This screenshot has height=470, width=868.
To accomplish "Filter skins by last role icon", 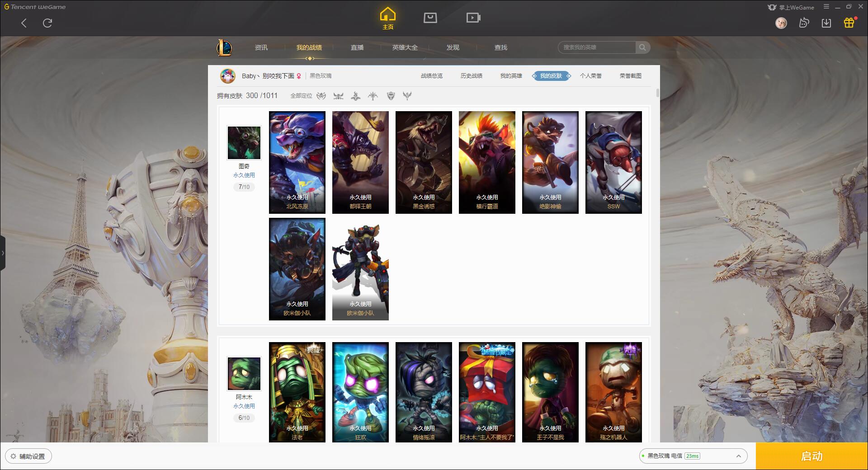I will 407,96.
